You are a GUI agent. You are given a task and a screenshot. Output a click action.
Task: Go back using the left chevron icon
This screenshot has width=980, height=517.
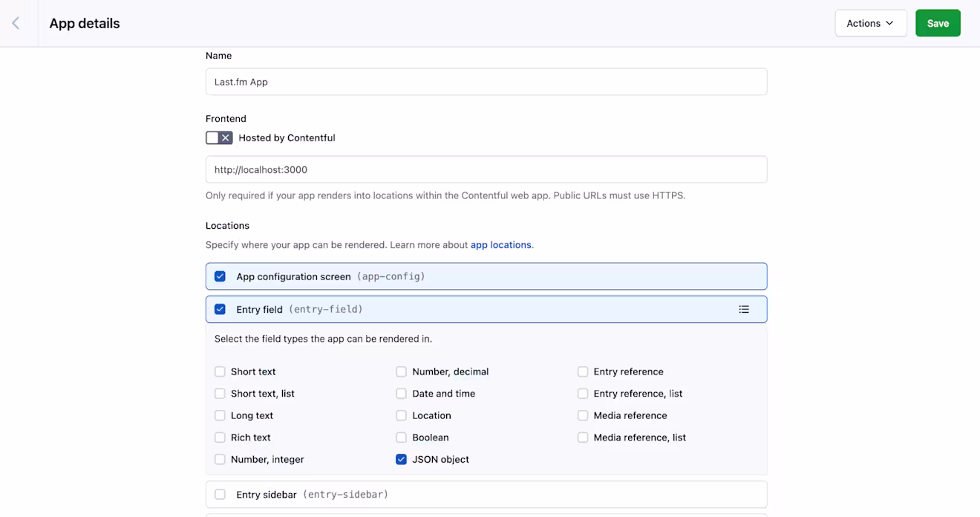(16, 23)
